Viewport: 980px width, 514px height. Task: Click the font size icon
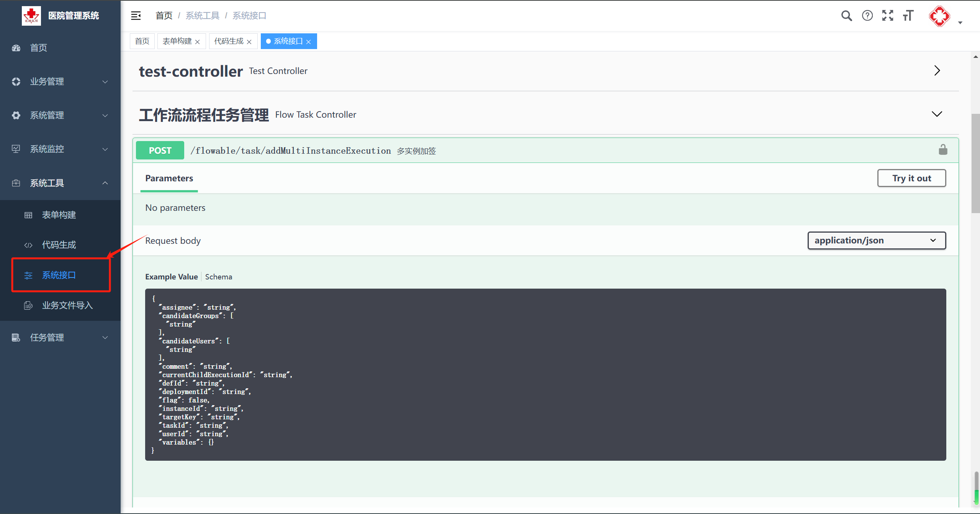click(908, 16)
